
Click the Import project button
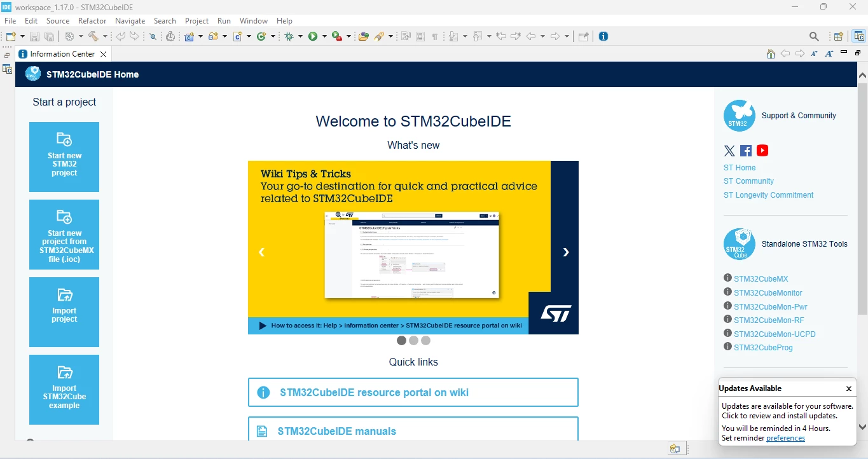coord(64,312)
